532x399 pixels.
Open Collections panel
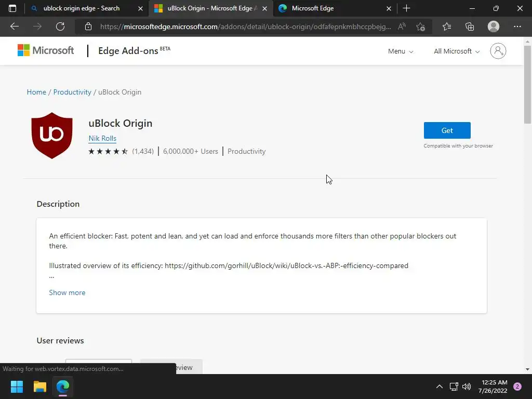click(x=470, y=26)
